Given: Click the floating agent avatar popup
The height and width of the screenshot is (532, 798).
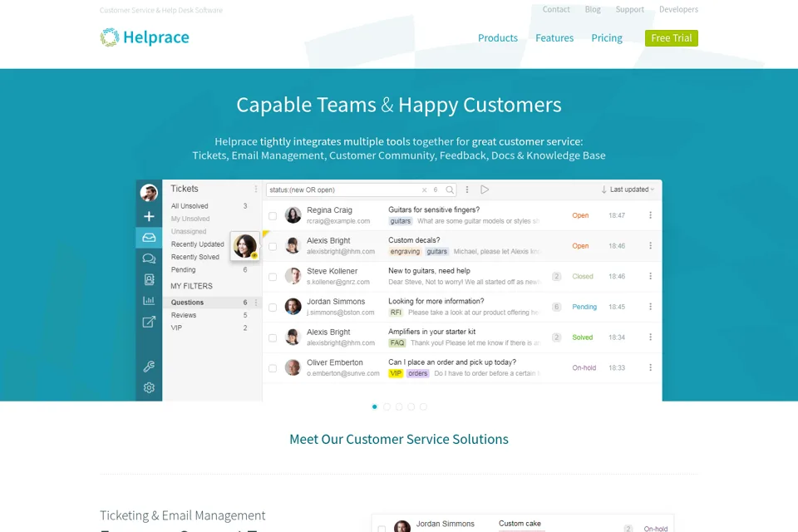Looking at the screenshot, I should [x=244, y=246].
